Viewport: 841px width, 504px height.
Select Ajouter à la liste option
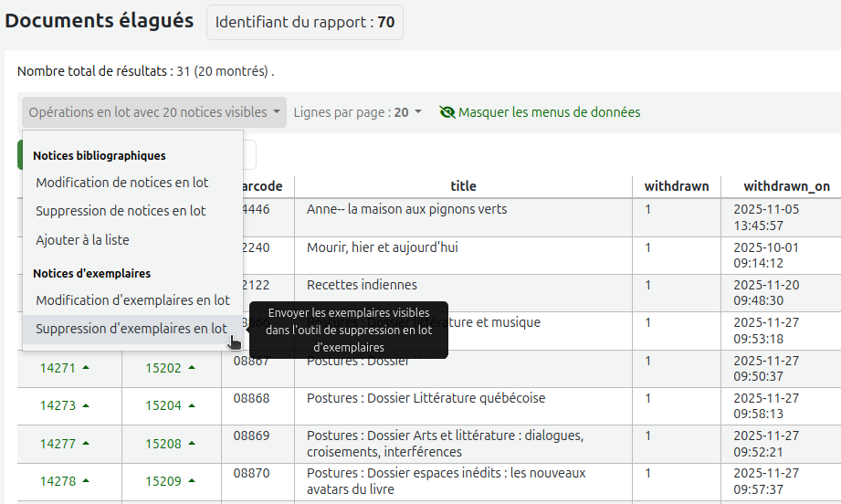point(82,239)
